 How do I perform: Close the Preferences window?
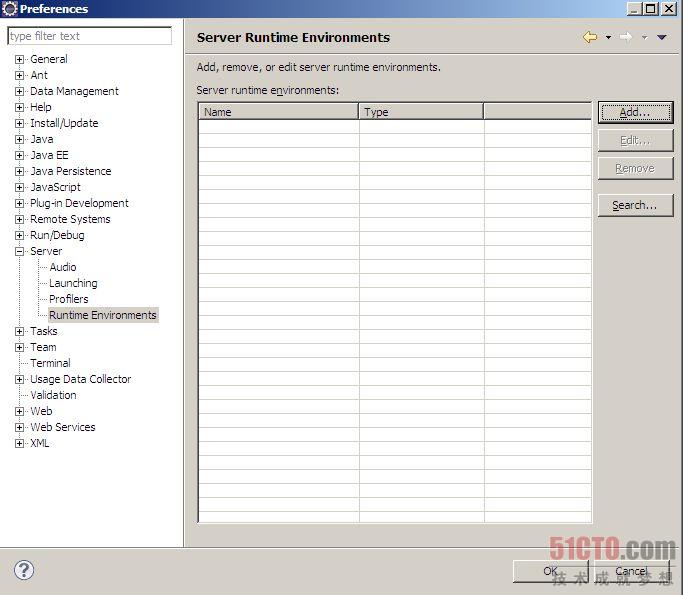(x=669, y=9)
